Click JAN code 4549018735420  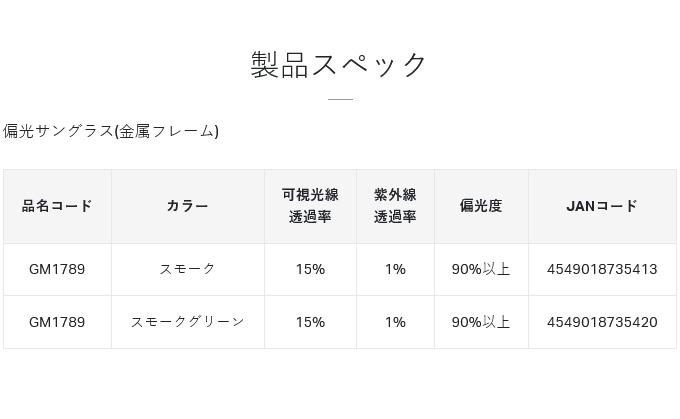tap(602, 322)
